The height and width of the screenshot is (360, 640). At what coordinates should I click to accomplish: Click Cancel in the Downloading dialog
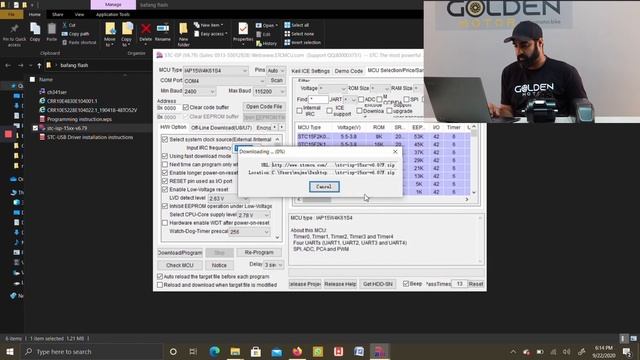[324, 187]
